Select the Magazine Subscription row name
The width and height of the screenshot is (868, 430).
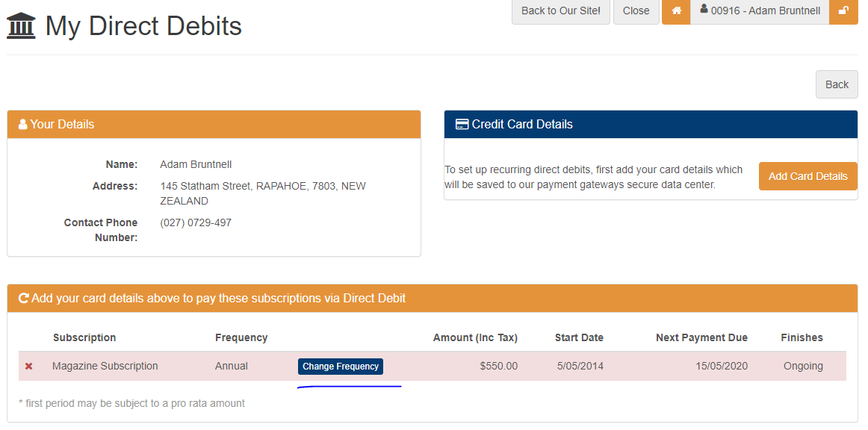pos(105,367)
